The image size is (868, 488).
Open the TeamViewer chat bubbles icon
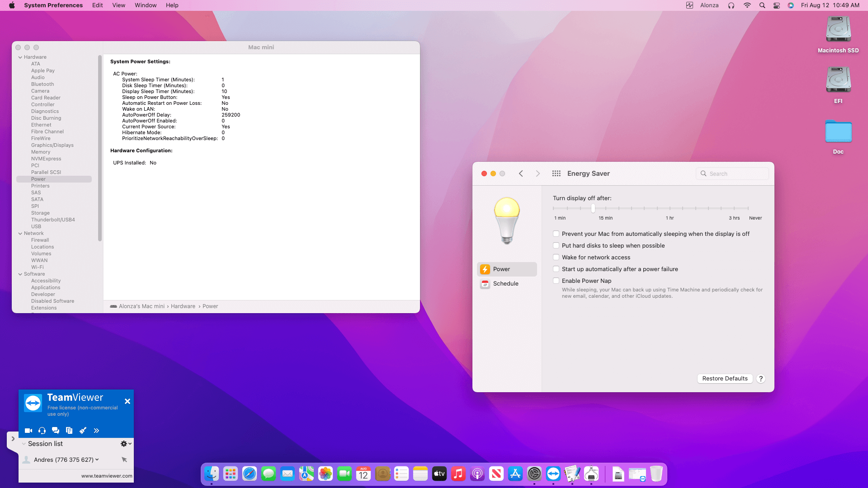coord(56,431)
